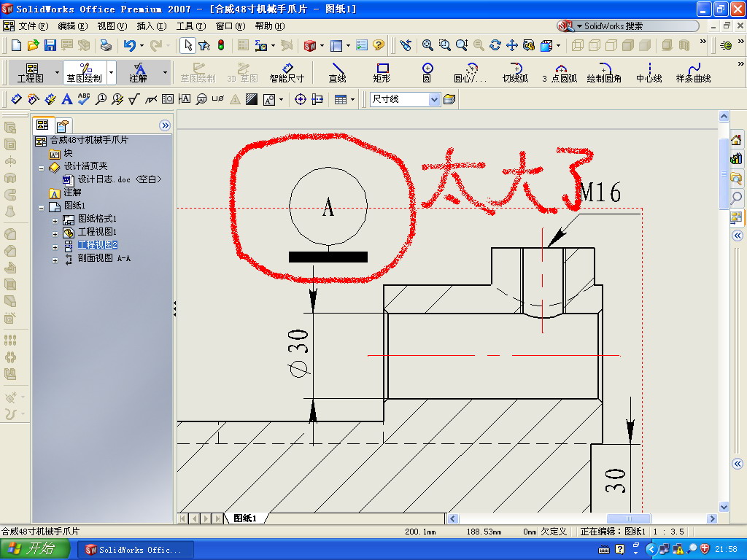
Task: Click the 注解 toolbar button
Action: point(139,72)
